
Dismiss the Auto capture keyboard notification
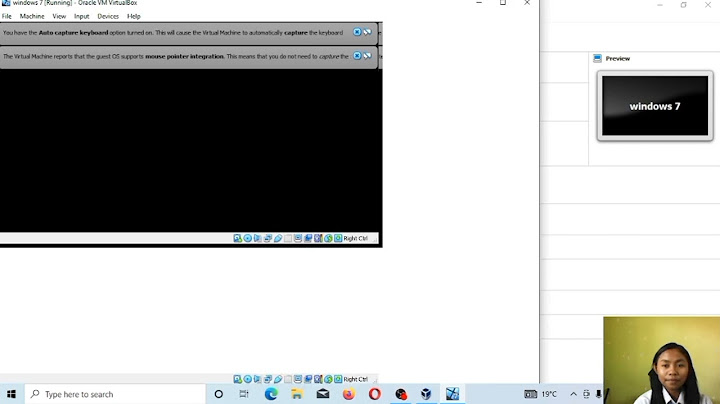point(357,32)
